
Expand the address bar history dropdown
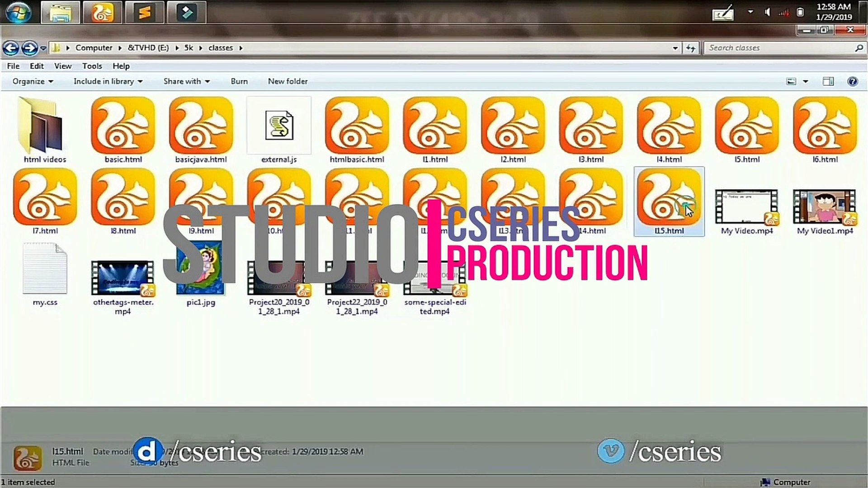point(675,48)
